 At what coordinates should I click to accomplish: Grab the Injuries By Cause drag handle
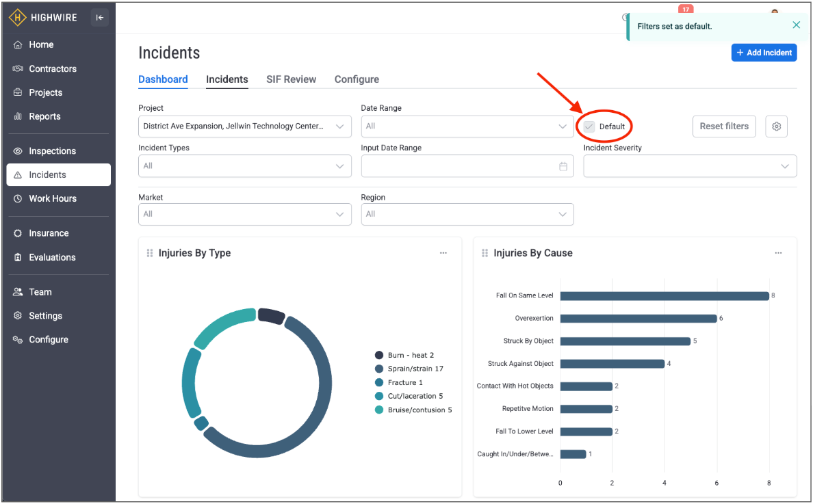click(485, 253)
